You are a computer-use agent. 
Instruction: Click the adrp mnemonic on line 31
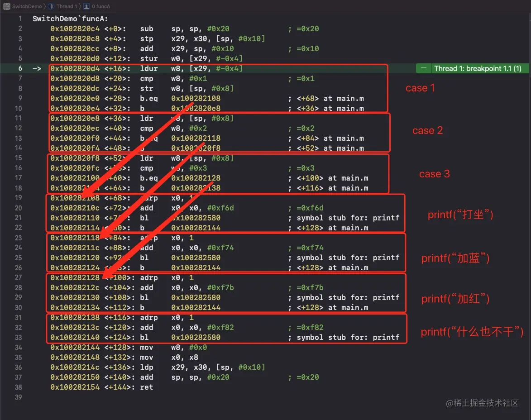coord(149,317)
